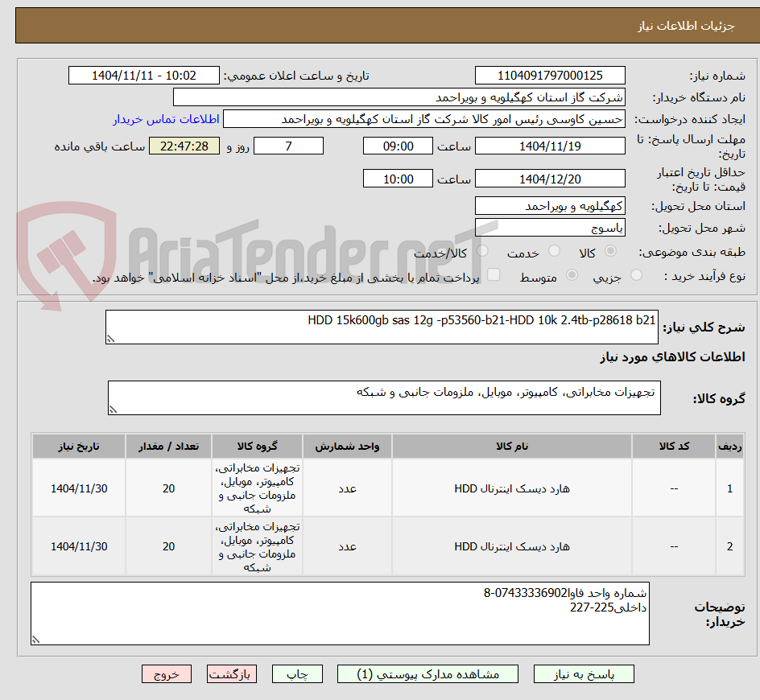The image size is (760, 700).
Task: Click the announcement date field 1404/11/11 - 10:02
Action: 144,76
